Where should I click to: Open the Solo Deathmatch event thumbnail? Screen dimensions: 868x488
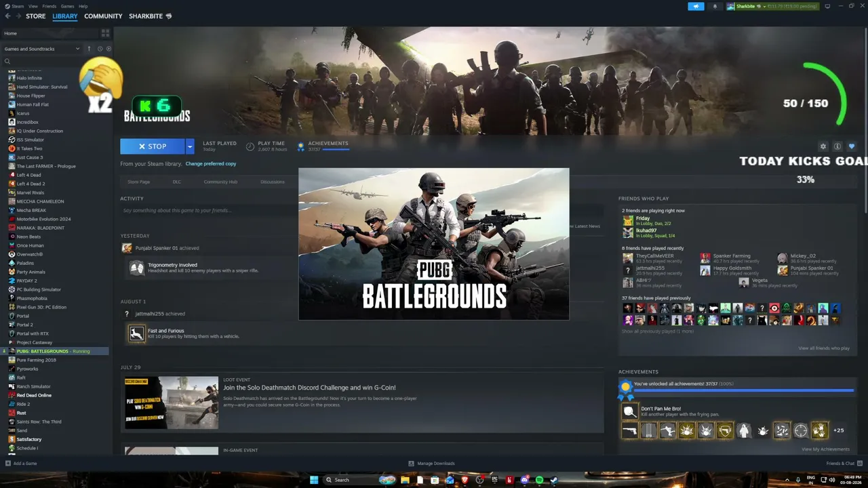[x=172, y=403]
